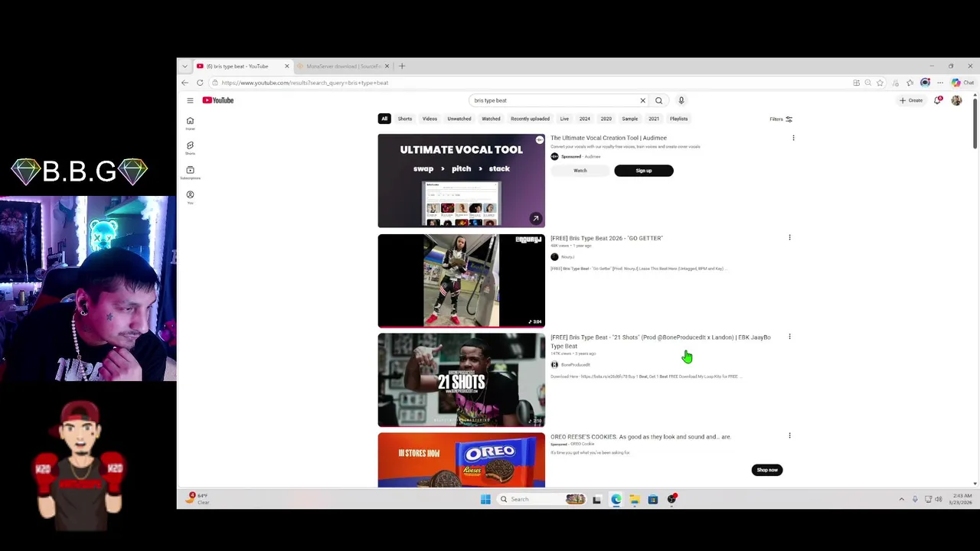Viewport: 980px width, 551px height.
Task: Open YouTube notifications bell
Action: point(938,100)
